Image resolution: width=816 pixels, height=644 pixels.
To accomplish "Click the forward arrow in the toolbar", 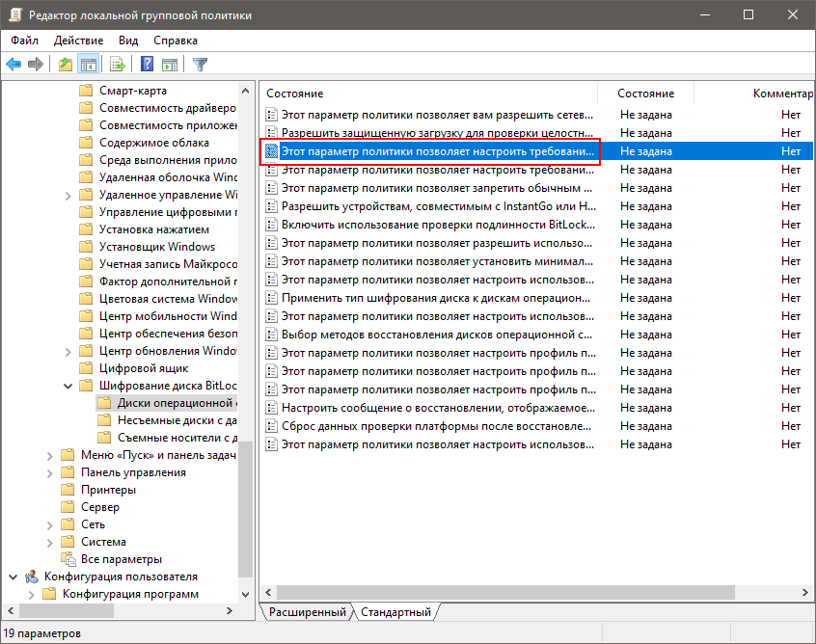I will click(x=36, y=65).
